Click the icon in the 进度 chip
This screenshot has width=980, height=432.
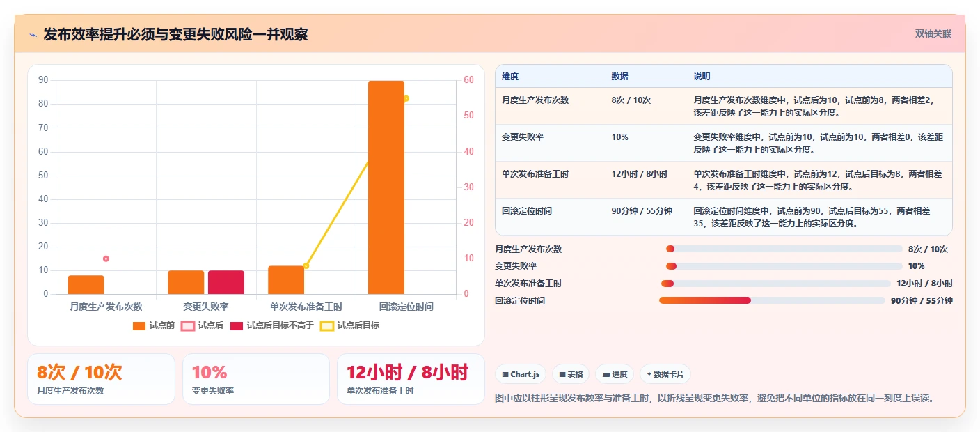click(x=606, y=374)
